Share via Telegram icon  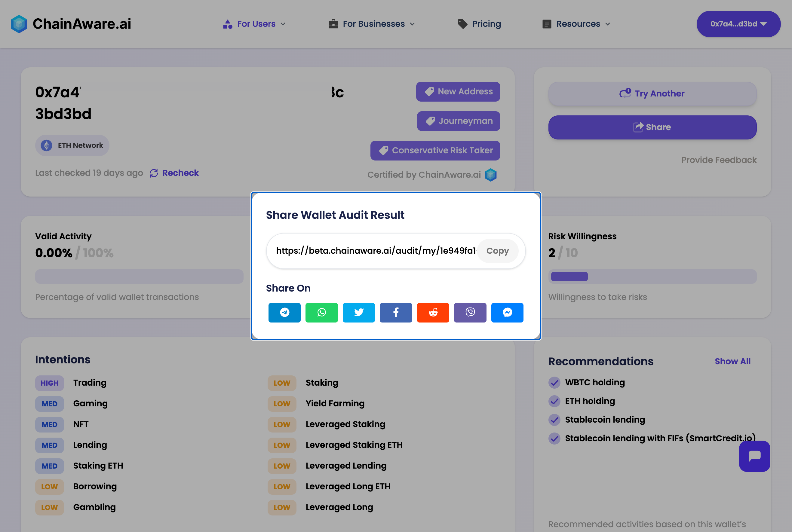pos(284,313)
